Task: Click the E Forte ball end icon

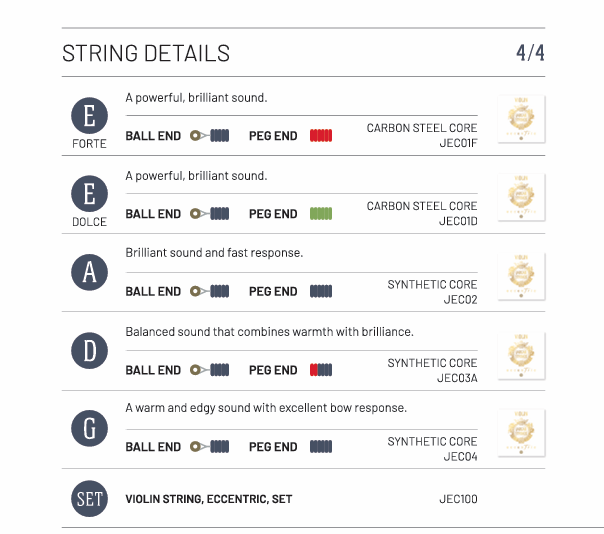Action: 211,135
